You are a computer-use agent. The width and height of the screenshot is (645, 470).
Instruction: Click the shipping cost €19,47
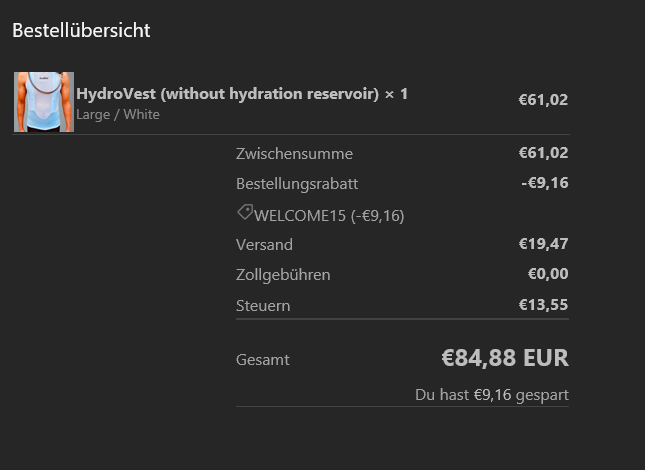coord(543,244)
